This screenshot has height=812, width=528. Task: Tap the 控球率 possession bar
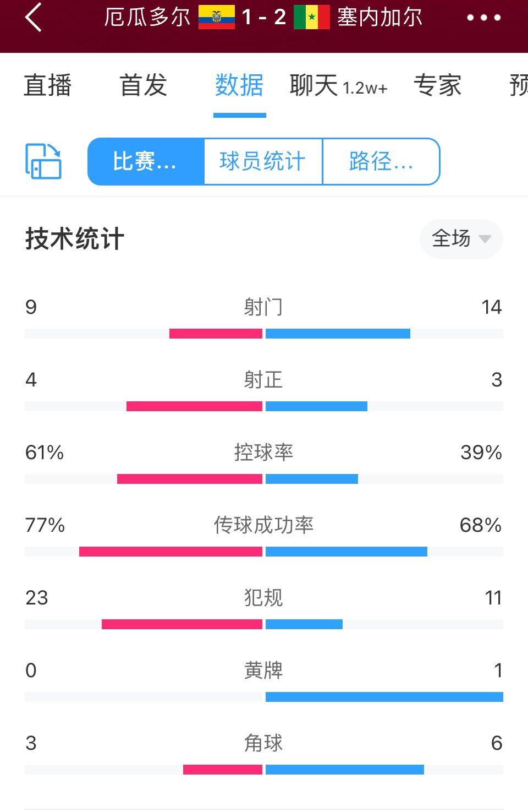pos(264,479)
